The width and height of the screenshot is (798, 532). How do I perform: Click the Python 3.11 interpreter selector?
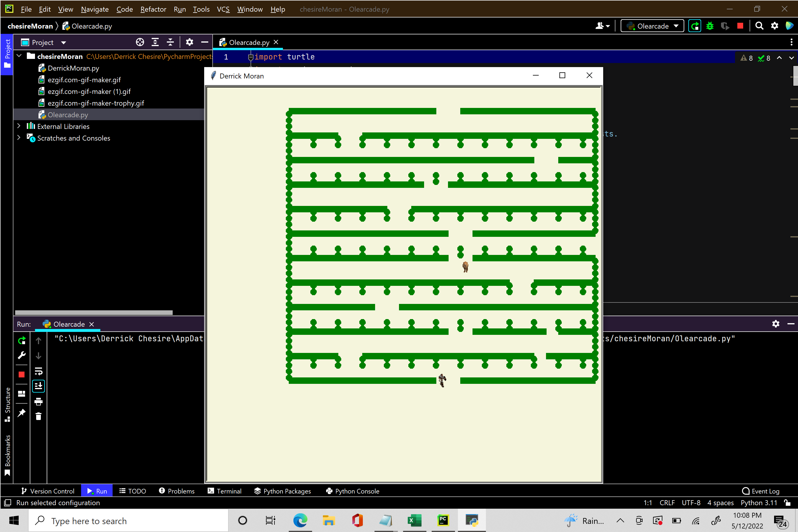(759, 503)
